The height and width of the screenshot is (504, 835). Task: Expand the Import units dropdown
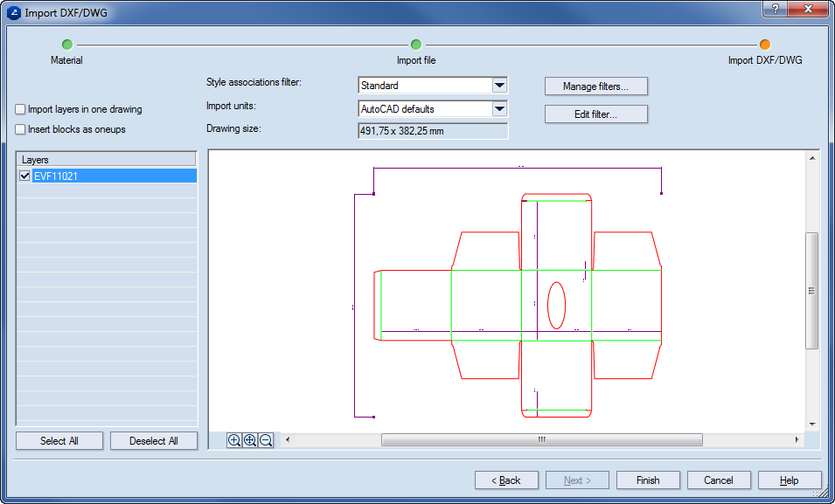tap(499, 109)
